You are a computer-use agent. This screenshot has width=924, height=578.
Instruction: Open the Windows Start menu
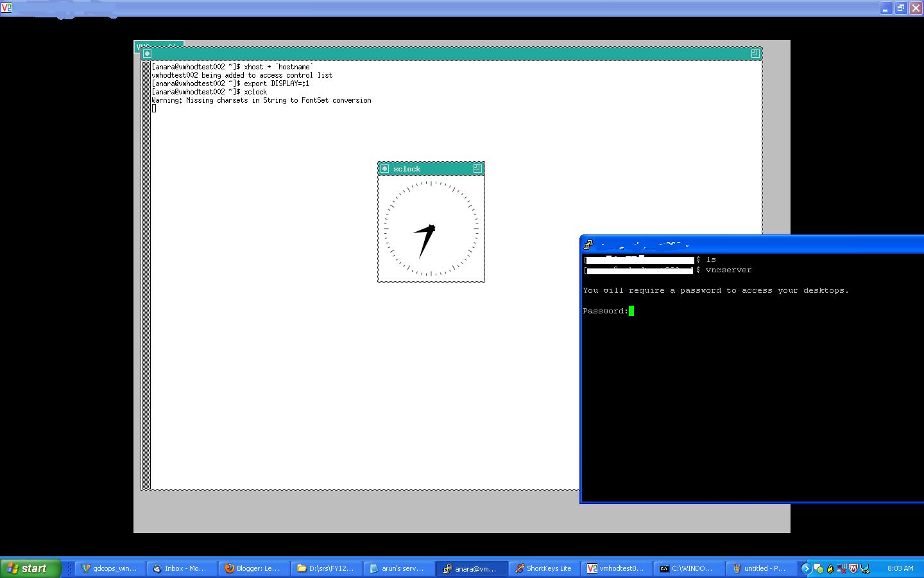pos(30,568)
